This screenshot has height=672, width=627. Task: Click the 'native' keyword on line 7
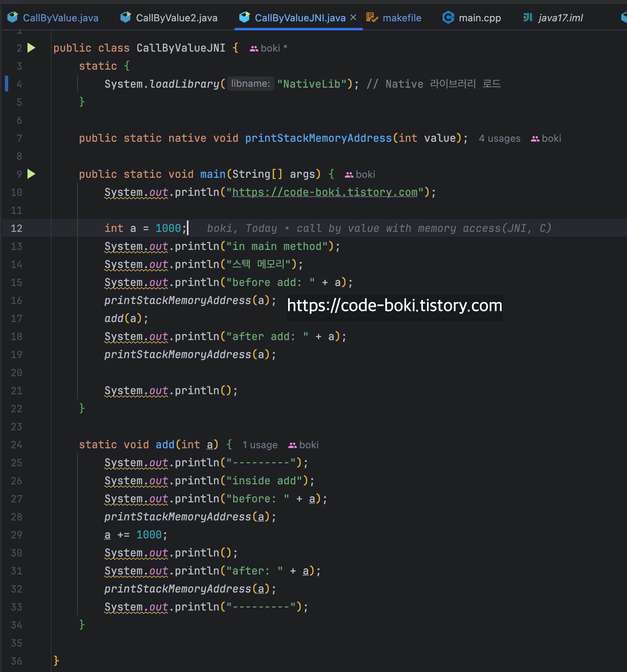pyautogui.click(x=187, y=138)
